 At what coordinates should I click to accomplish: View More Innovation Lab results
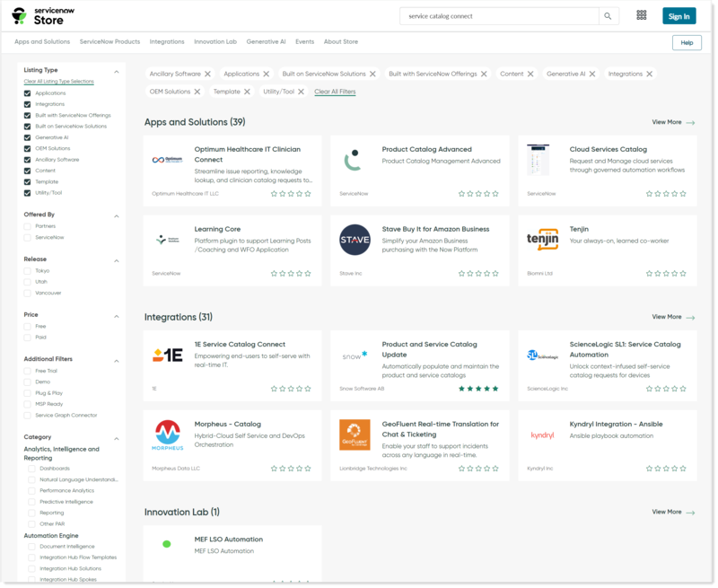click(675, 513)
